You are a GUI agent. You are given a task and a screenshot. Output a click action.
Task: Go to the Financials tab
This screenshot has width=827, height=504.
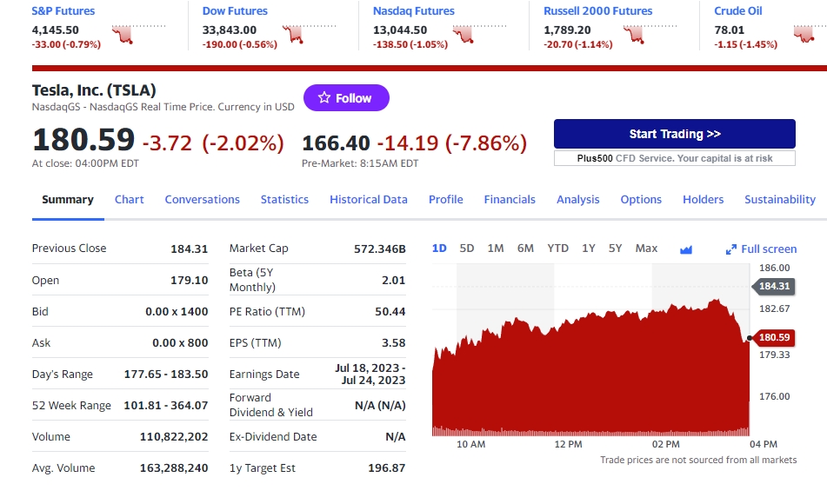[x=510, y=200]
